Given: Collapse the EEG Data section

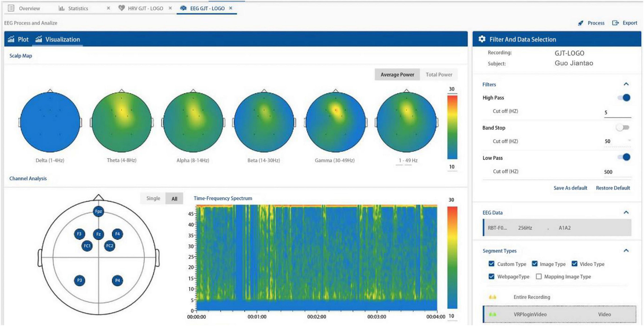Looking at the screenshot, I should (x=626, y=212).
